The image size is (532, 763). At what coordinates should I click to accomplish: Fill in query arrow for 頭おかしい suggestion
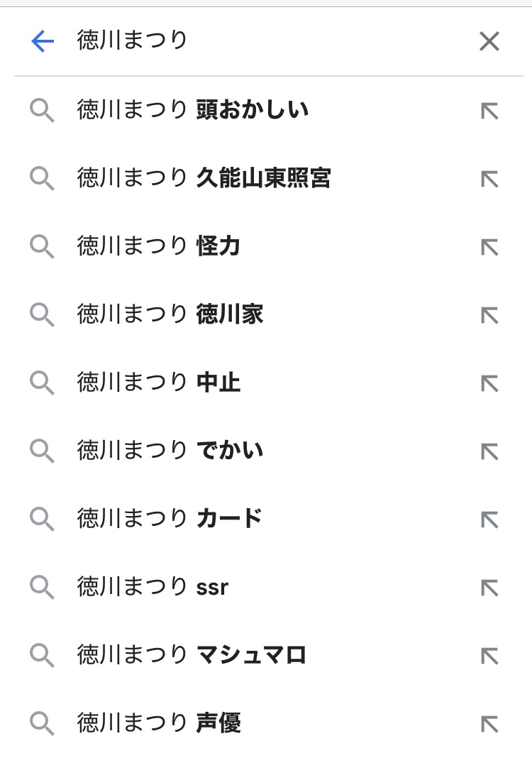pos(489,111)
